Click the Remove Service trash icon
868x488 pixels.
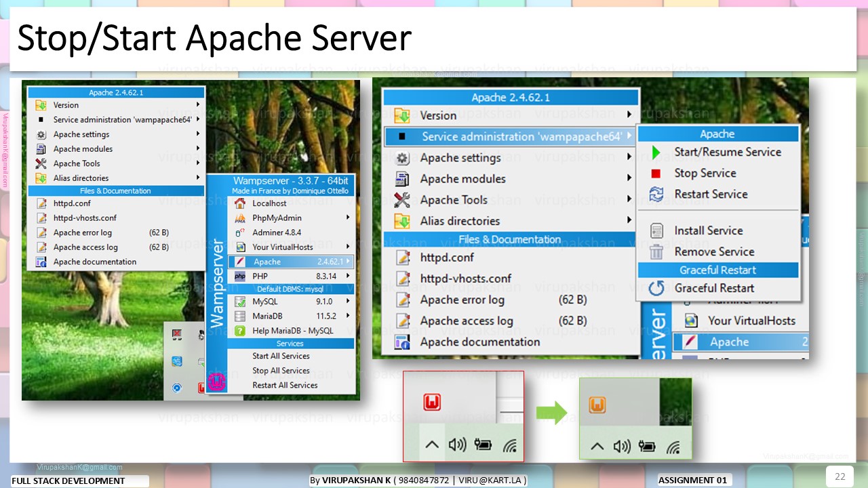[656, 252]
